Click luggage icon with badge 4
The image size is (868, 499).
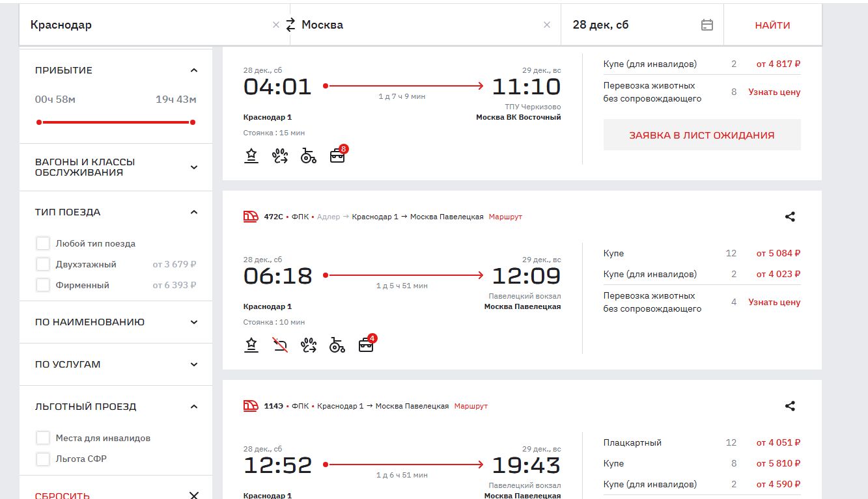coord(366,345)
